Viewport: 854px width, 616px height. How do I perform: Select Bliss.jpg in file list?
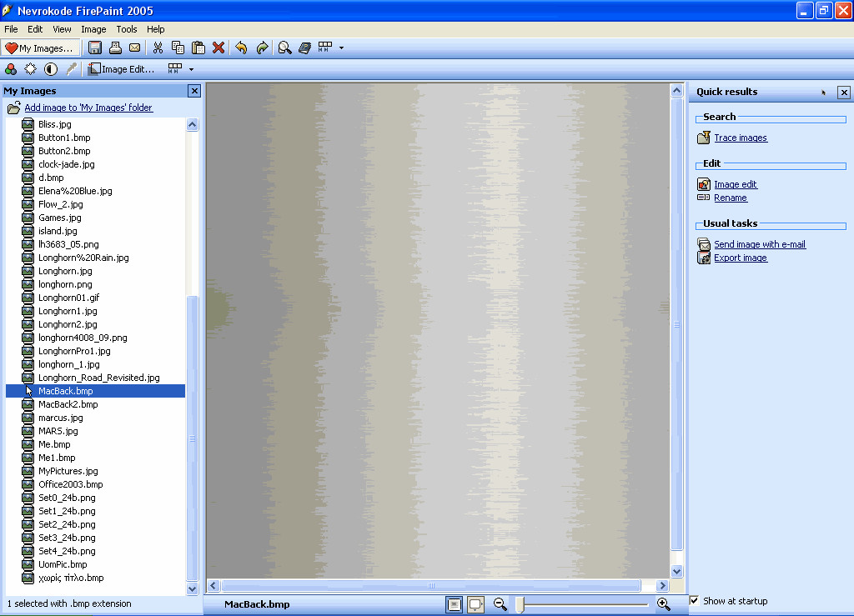54,124
